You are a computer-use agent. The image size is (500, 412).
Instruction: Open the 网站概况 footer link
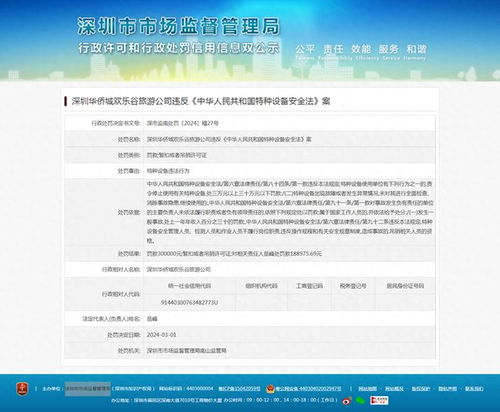pyautogui.click(x=394, y=389)
